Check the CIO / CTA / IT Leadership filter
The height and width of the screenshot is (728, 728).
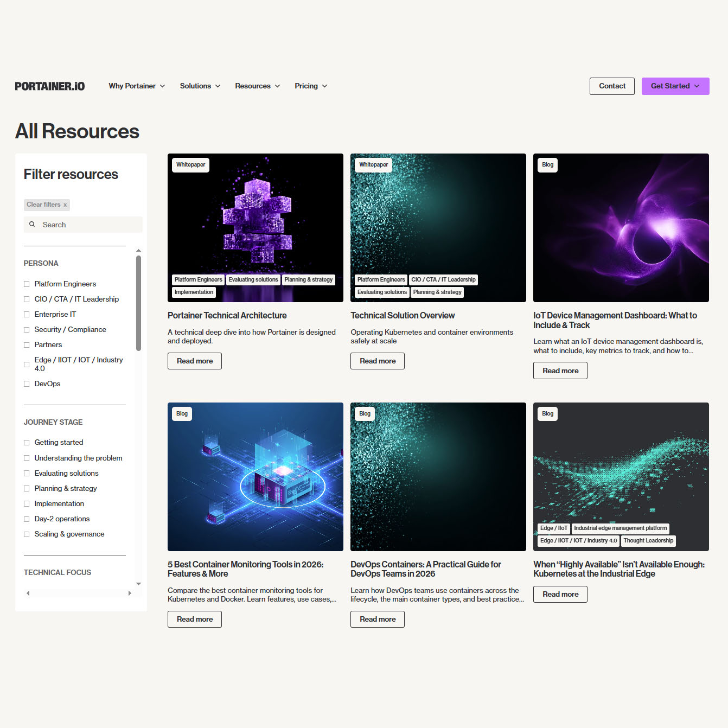tap(27, 299)
